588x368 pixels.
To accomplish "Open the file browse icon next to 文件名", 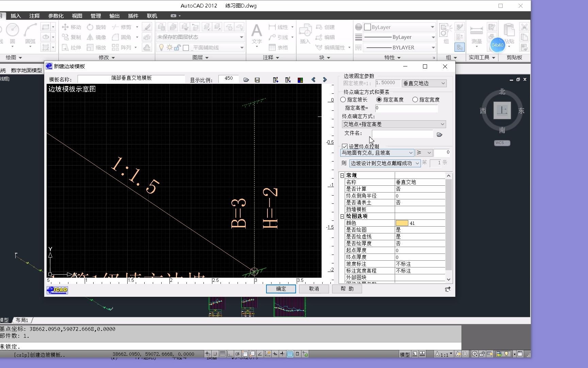I will pyautogui.click(x=439, y=134).
